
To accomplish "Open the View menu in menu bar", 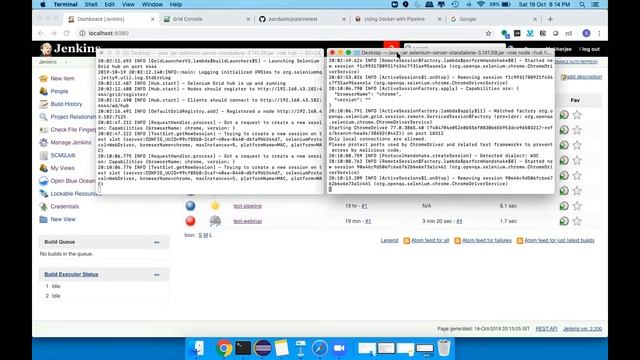I will point(128,4).
